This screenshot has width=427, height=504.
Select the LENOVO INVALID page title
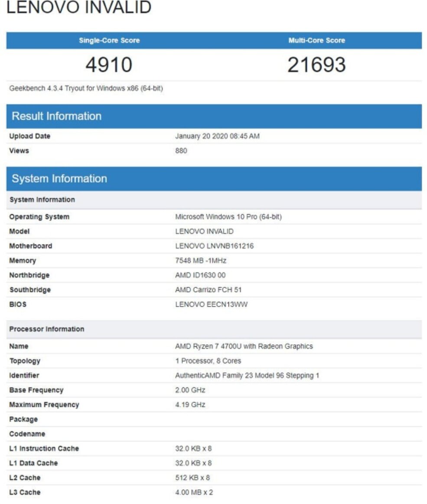click(79, 7)
